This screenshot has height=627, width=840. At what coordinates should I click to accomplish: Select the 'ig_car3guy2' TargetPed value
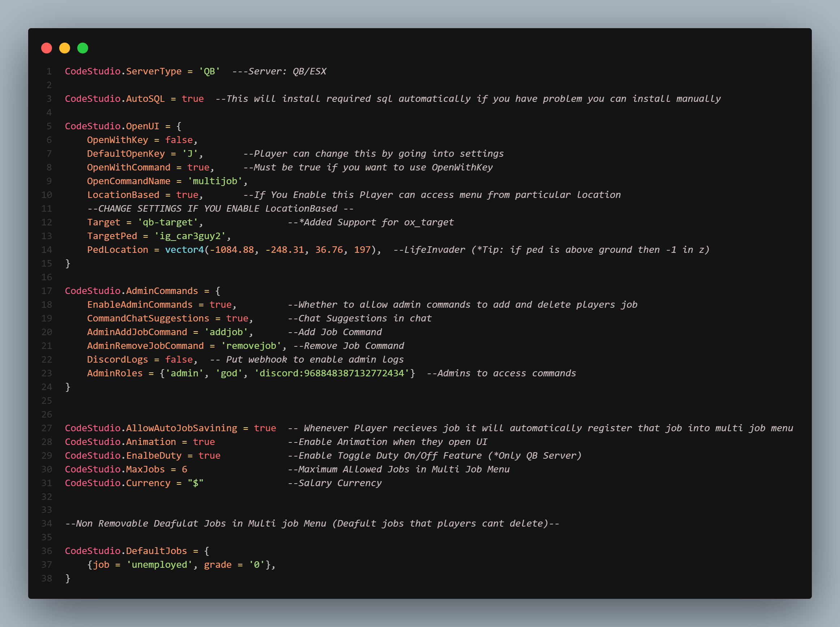coord(192,236)
